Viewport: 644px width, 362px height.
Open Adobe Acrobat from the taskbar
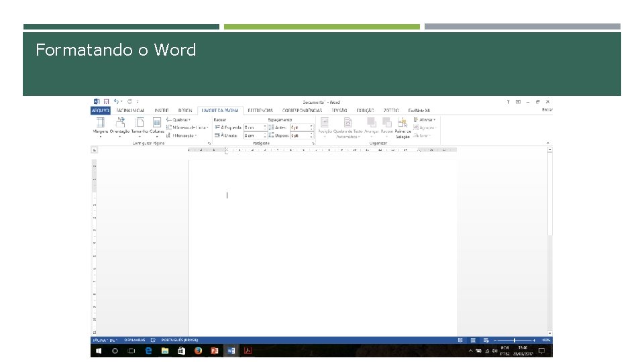pyautogui.click(x=248, y=351)
